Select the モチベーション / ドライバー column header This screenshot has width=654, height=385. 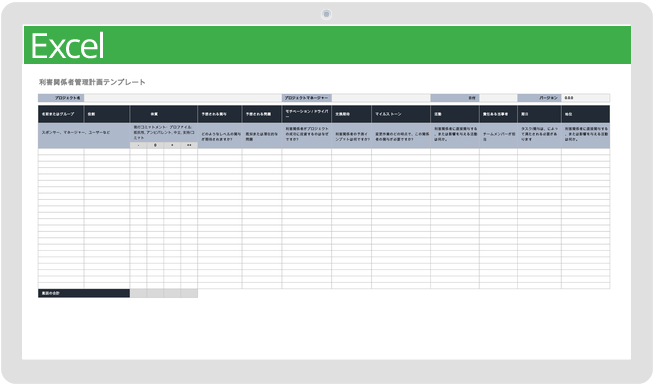307,114
